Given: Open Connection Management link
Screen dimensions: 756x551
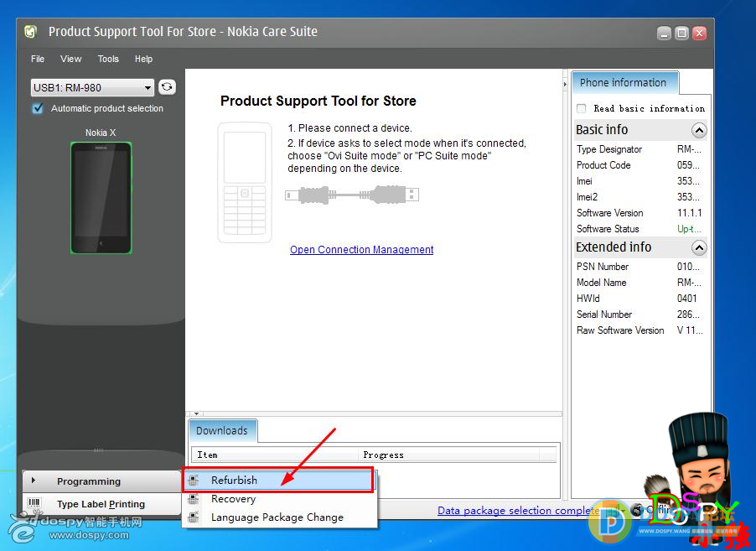Looking at the screenshot, I should [x=361, y=249].
